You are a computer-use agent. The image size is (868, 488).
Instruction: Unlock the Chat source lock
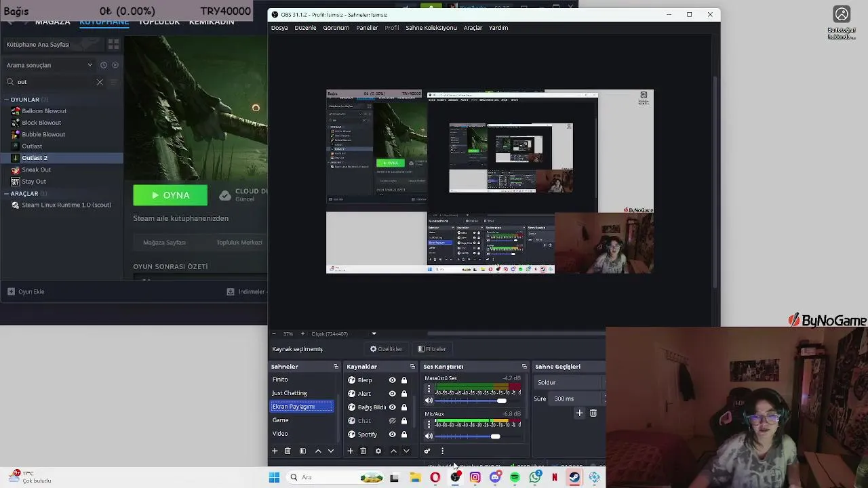coord(404,421)
